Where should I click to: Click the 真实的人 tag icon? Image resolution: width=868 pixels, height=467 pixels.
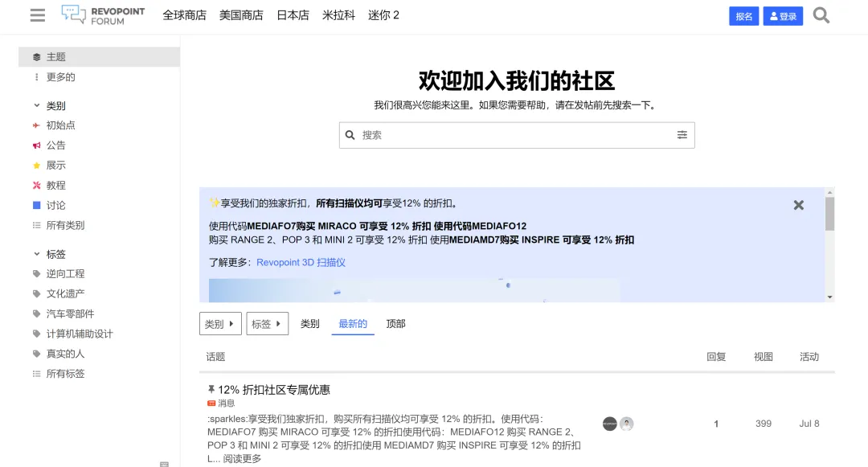point(36,354)
